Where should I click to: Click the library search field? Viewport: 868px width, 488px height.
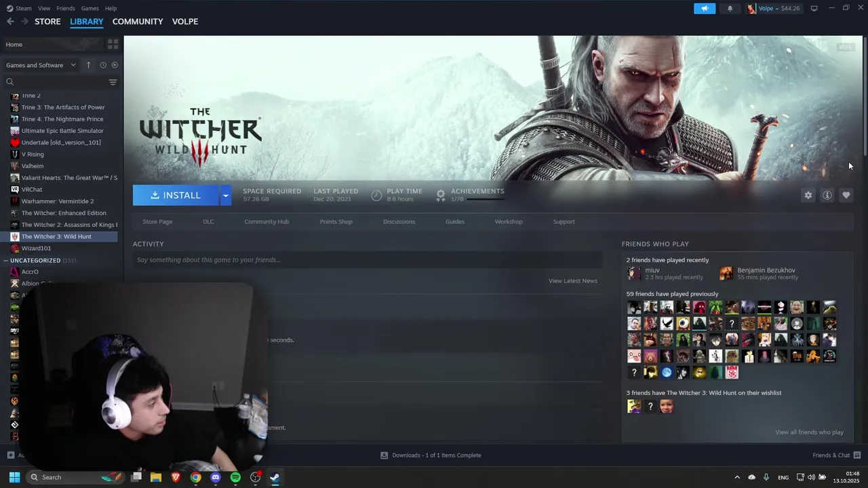56,82
